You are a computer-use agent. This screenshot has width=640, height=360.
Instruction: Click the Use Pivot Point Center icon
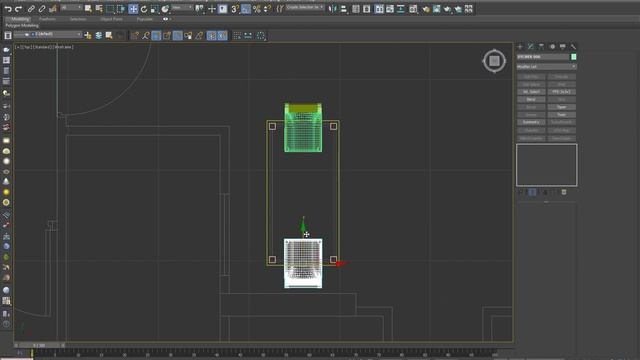(x=200, y=9)
